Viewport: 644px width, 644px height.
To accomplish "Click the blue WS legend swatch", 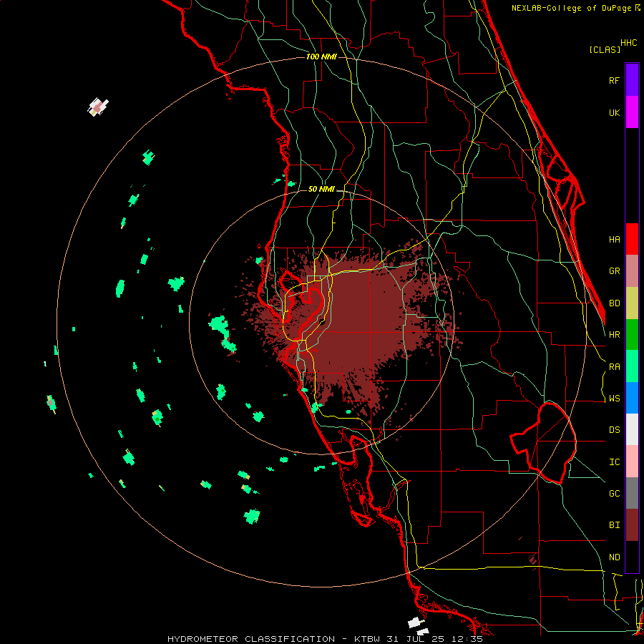I will coord(632,398).
